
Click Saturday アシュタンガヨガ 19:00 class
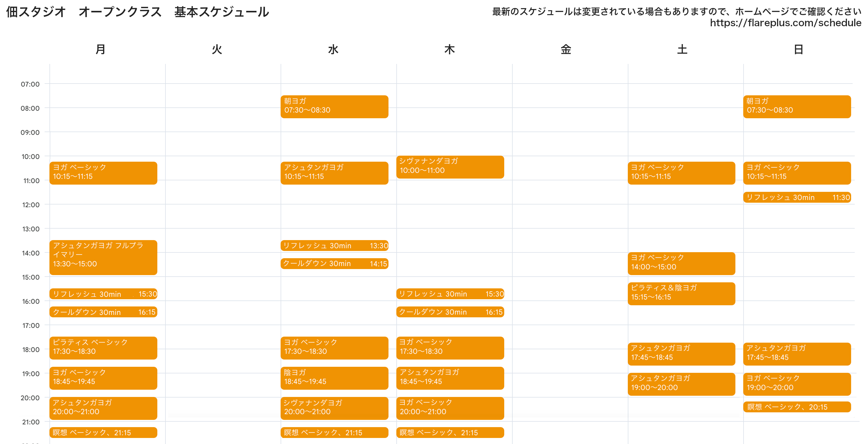pyautogui.click(x=681, y=384)
